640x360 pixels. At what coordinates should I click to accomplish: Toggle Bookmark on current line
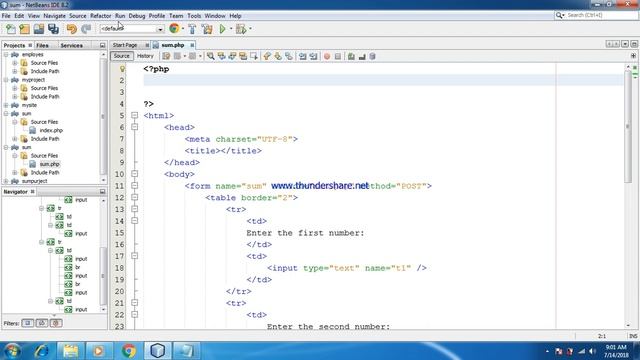point(289,56)
